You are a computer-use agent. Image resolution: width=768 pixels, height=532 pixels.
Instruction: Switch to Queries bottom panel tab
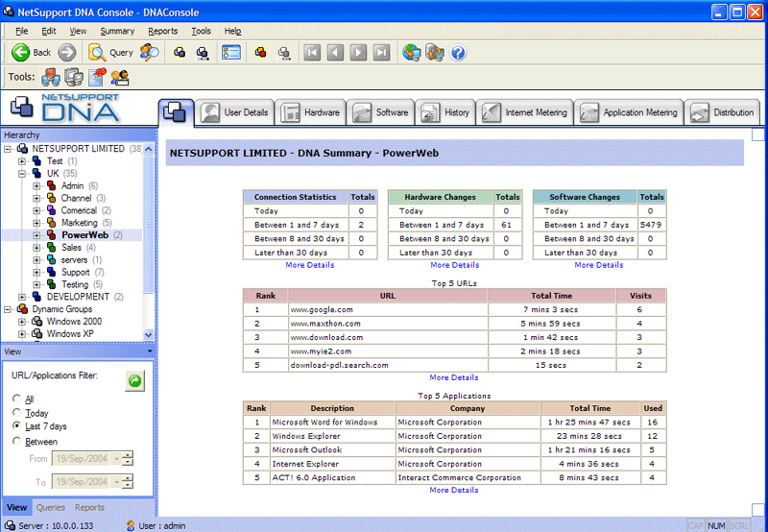51,507
